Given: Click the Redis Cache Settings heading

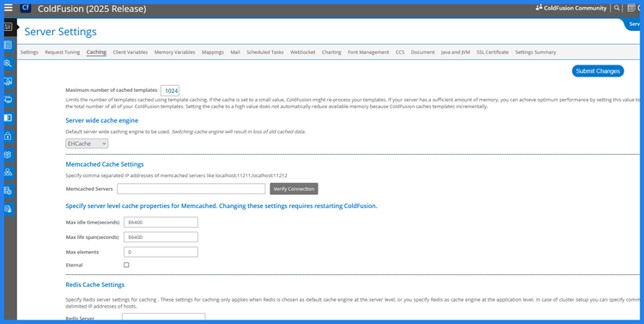Looking at the screenshot, I should point(94,284).
